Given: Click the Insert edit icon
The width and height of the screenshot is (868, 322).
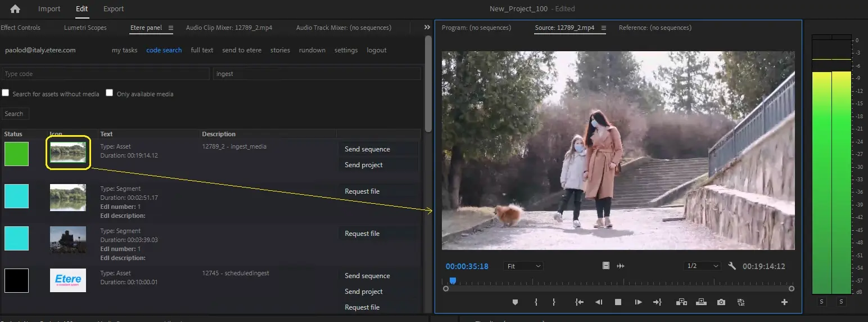Looking at the screenshot, I should [681, 302].
